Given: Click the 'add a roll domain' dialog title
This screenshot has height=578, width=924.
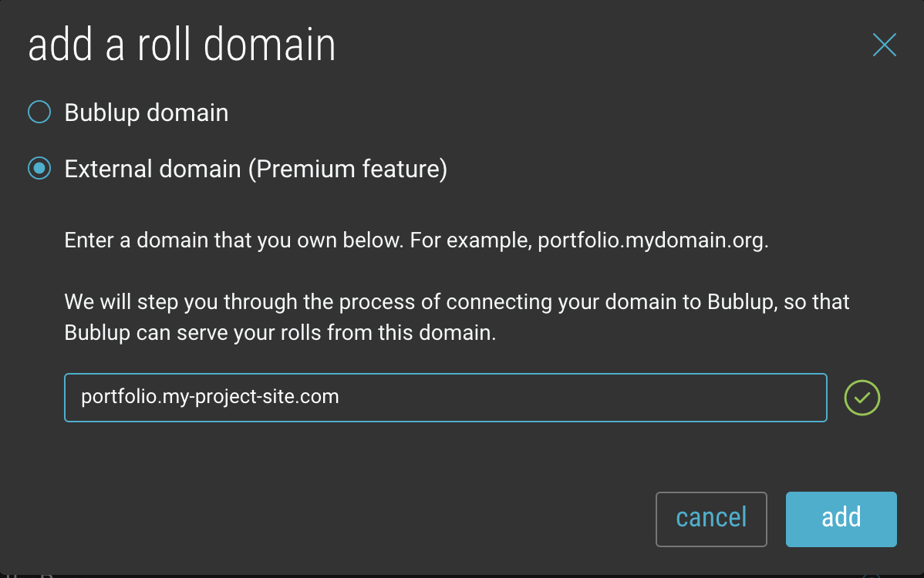Looking at the screenshot, I should coord(181,45).
